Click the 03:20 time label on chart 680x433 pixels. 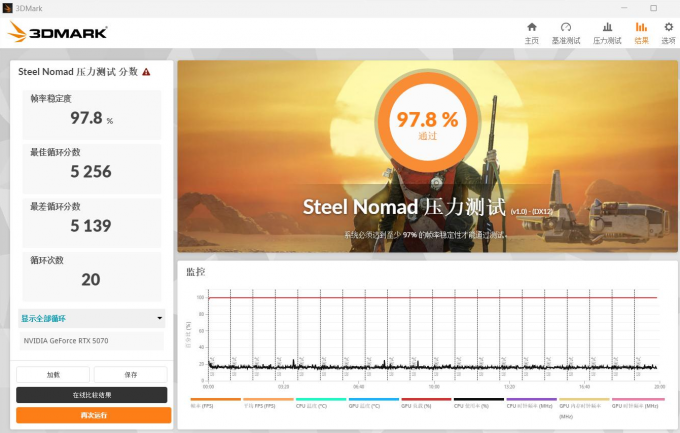283,387
